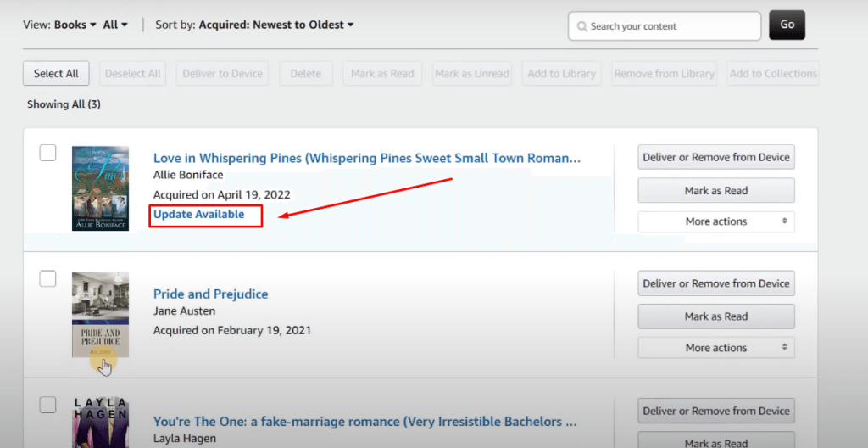Open the Layla Hagen book cover thumbnail
The height and width of the screenshot is (448, 868).
point(100,423)
